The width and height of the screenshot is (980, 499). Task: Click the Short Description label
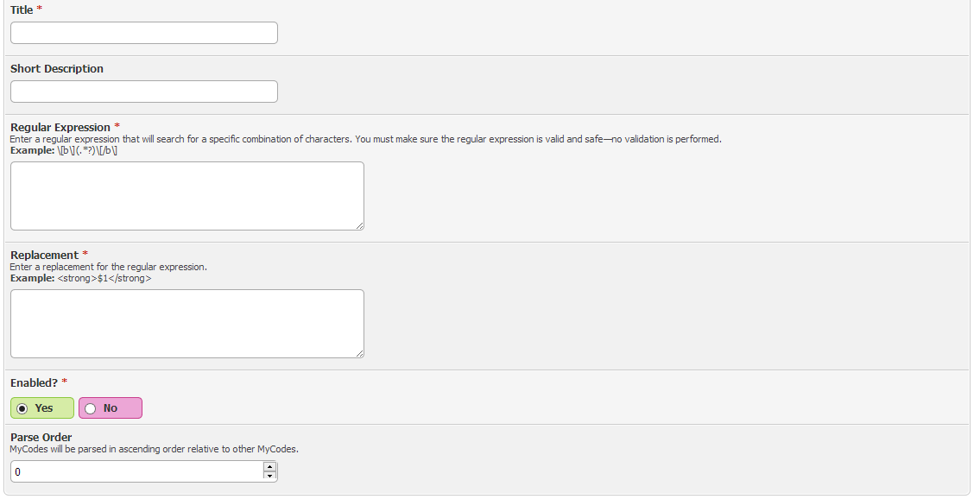pos(57,69)
